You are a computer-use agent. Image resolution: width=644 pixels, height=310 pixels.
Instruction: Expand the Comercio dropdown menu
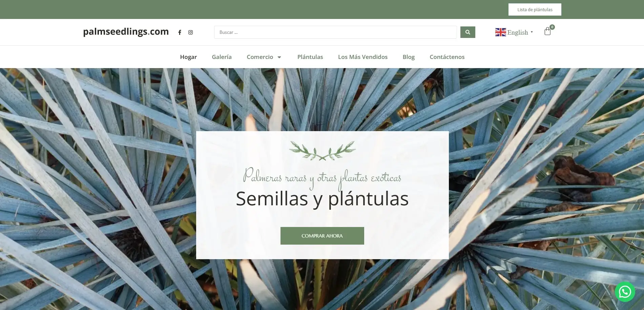(x=261, y=57)
